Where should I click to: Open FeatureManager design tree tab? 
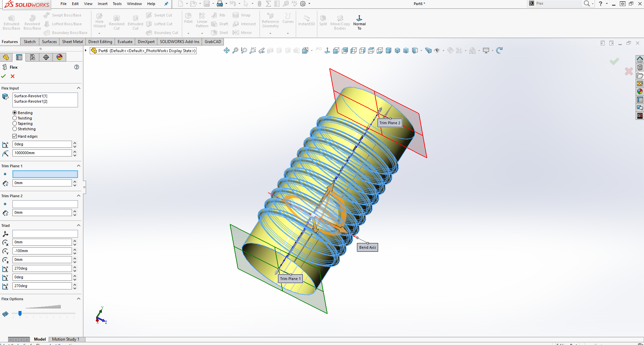[x=6, y=57]
